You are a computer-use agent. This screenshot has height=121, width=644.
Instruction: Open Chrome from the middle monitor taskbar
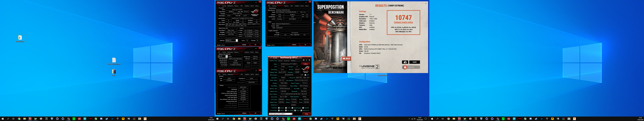(x=234, y=119)
